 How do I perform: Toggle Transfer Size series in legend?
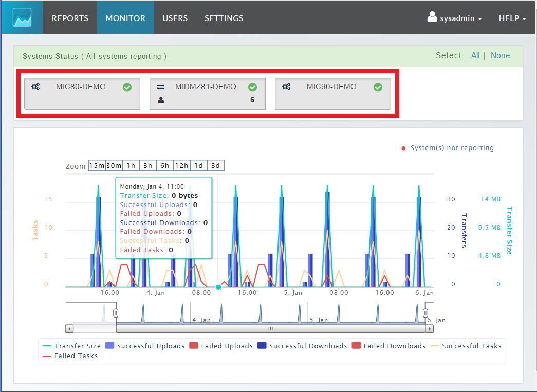(71, 346)
